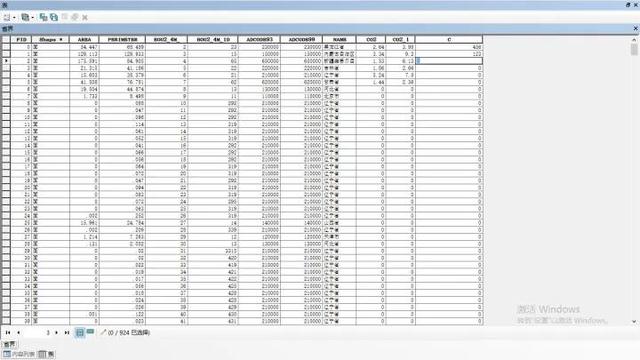Image resolution: width=640 pixels, height=360 pixels.
Task: Click the Related Tables icon
Action: (x=25, y=17)
